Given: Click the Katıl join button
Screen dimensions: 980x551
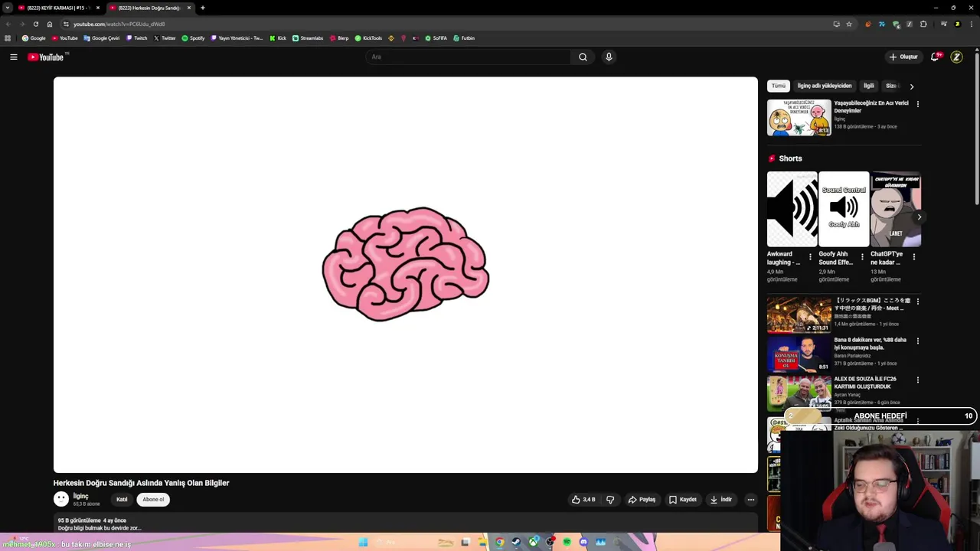Looking at the screenshot, I should click(122, 500).
